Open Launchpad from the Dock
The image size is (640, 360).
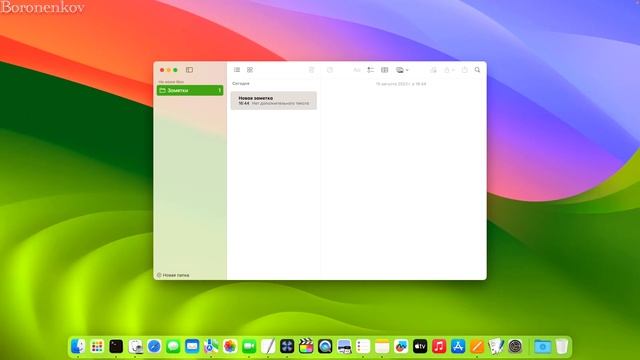coord(97,346)
